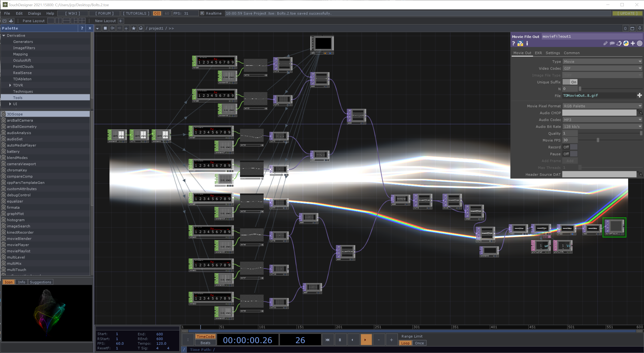Screen dimensions: 644x353
Task: Click the Once range limit button
Action: click(x=419, y=343)
